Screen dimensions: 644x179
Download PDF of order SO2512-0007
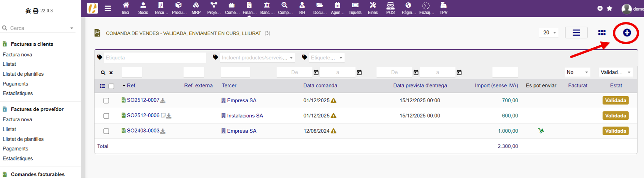[163, 101]
